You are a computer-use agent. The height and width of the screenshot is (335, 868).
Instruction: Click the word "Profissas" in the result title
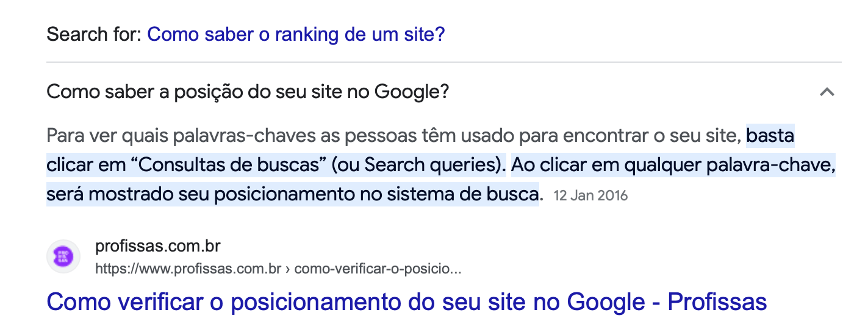click(x=717, y=302)
